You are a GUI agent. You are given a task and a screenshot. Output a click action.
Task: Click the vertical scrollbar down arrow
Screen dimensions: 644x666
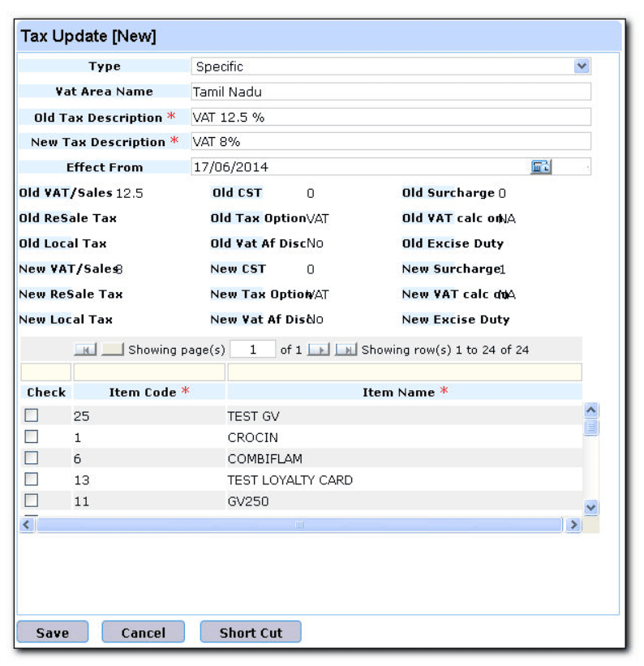[x=591, y=507]
